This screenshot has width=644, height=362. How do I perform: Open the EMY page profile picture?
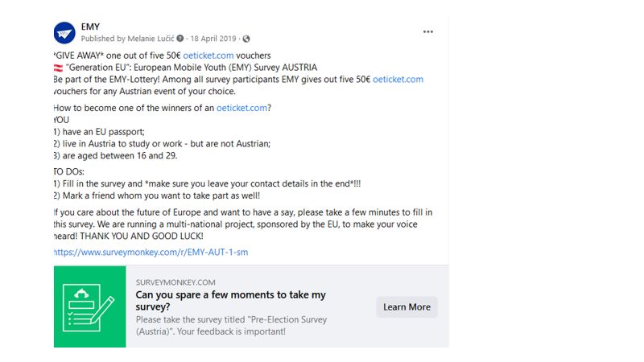64,33
